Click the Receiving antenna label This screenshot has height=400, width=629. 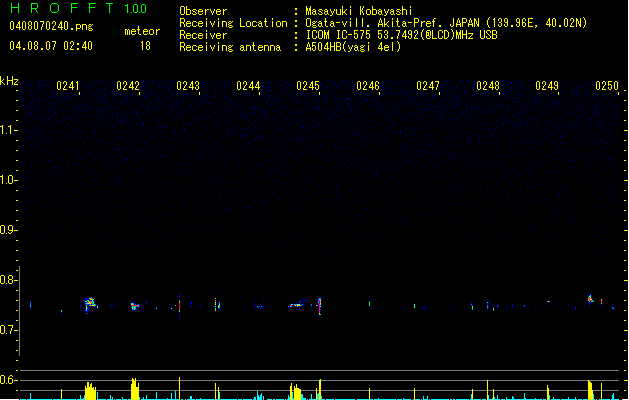pyautogui.click(x=230, y=47)
